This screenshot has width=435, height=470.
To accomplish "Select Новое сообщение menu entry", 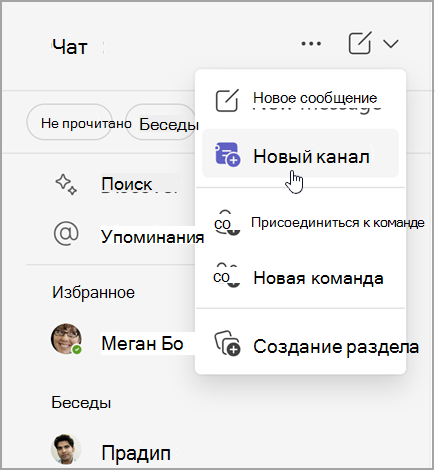I will [x=301, y=100].
